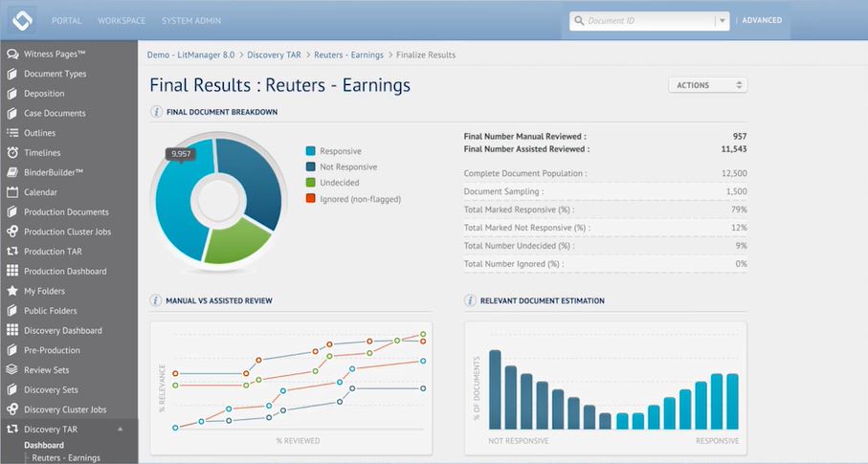Screen dimensions: 868x464
Task: Click the Public Folders icon
Action: point(12,311)
